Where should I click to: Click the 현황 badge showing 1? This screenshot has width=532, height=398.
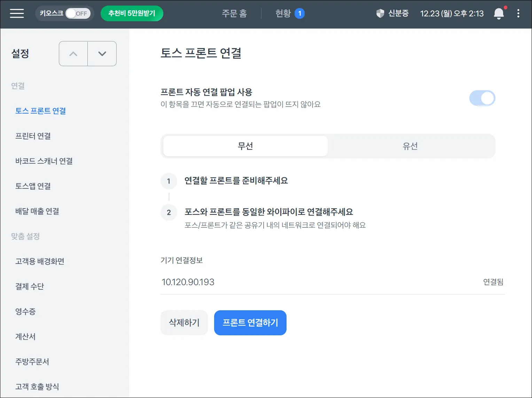299,14
